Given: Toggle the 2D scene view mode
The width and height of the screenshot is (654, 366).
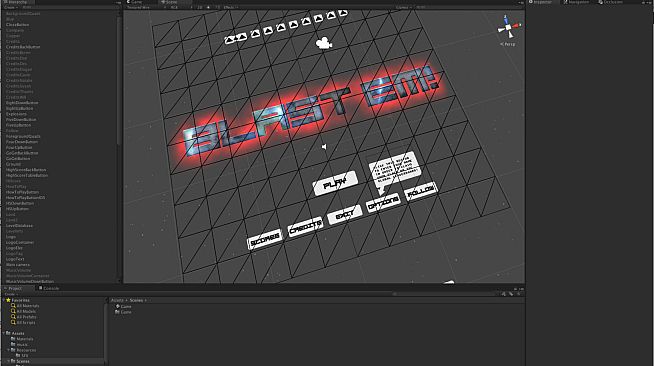Looking at the screenshot, I should click(x=200, y=8).
